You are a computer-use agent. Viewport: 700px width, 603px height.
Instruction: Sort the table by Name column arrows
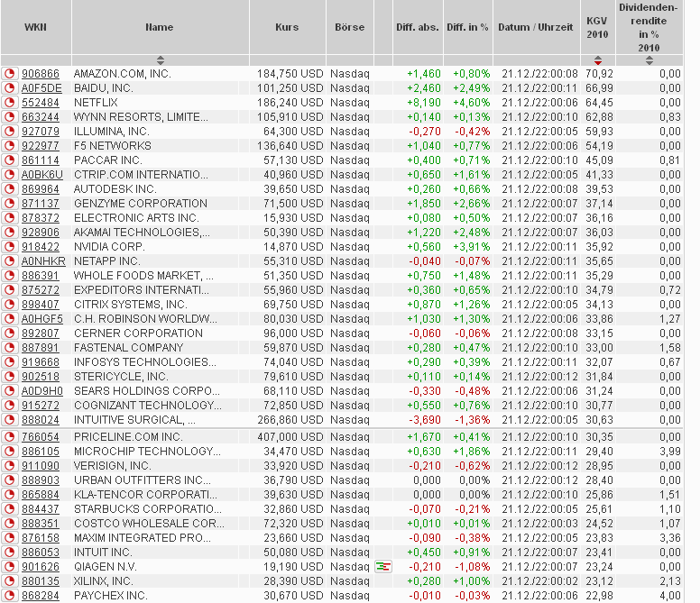[161, 60]
